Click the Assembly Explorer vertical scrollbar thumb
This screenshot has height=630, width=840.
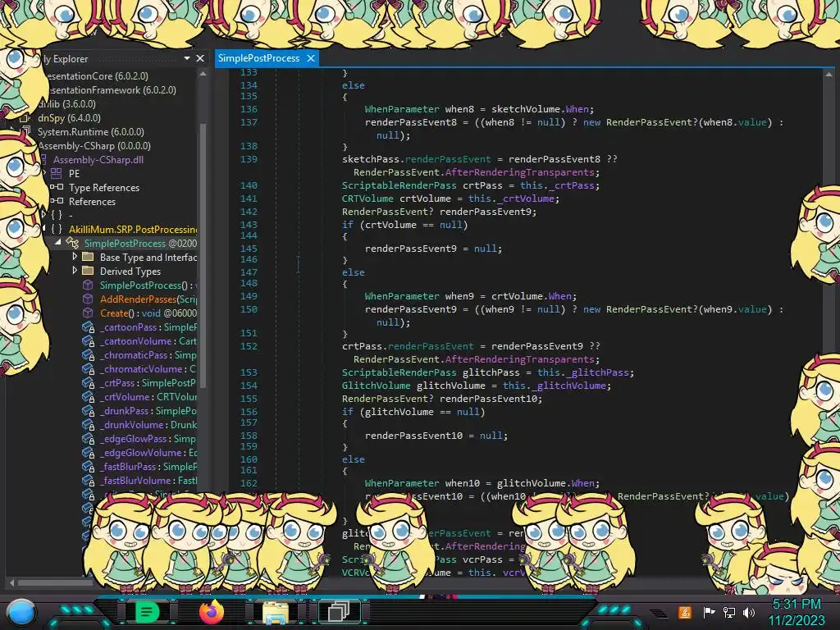203,254
